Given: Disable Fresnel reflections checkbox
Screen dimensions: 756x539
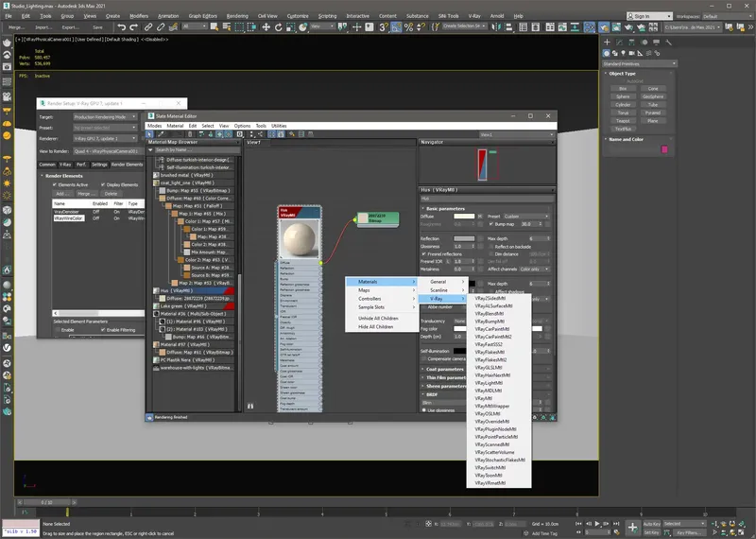Looking at the screenshot, I should pyautogui.click(x=423, y=254).
